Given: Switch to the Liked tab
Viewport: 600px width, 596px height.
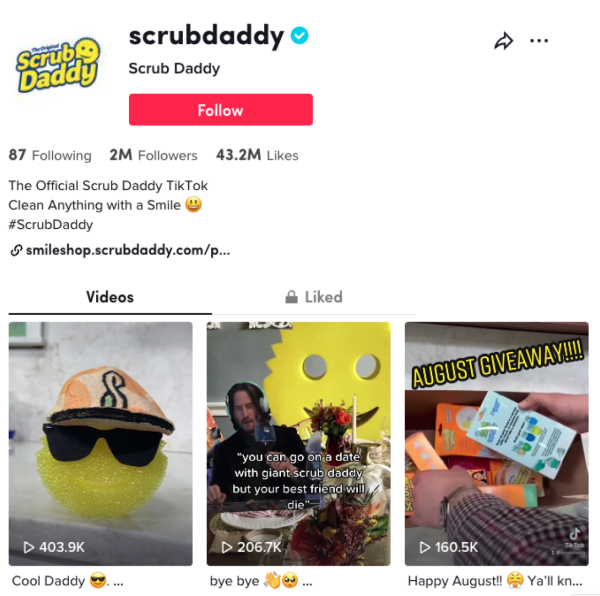Looking at the screenshot, I should (314, 297).
